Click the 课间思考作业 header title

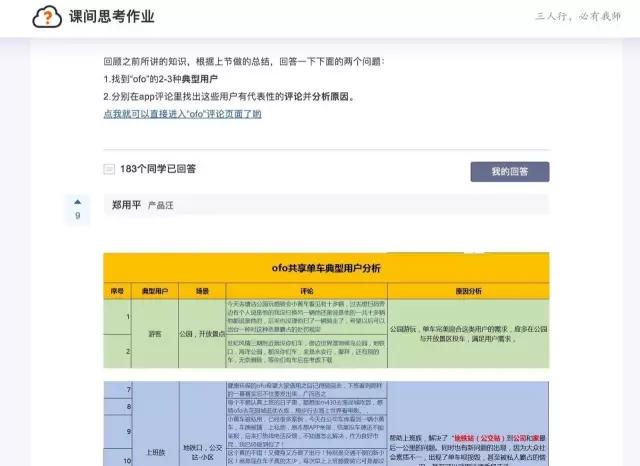click(112, 17)
